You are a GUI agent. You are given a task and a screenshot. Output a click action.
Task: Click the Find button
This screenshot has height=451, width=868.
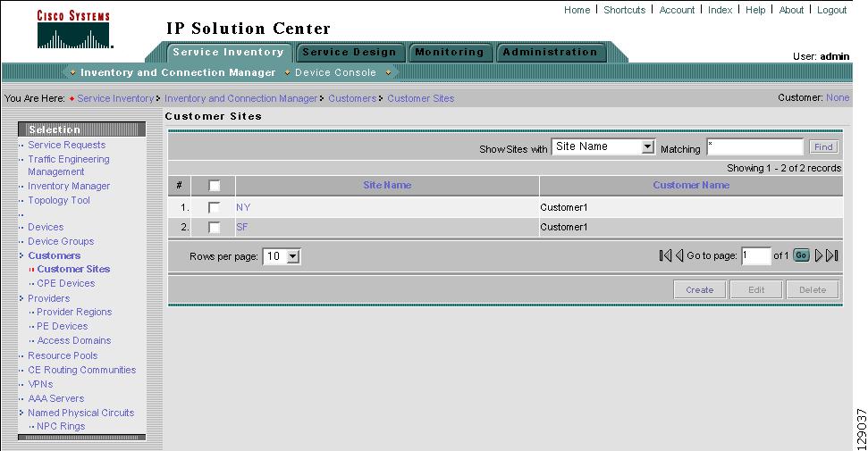tap(823, 146)
